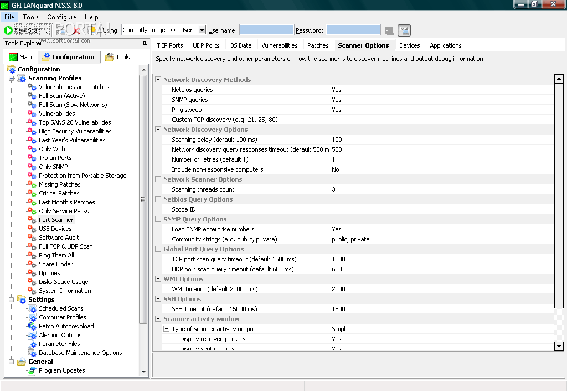Click the Scheduled Scans icon
Screen dimensions: 567x392
tap(32, 308)
